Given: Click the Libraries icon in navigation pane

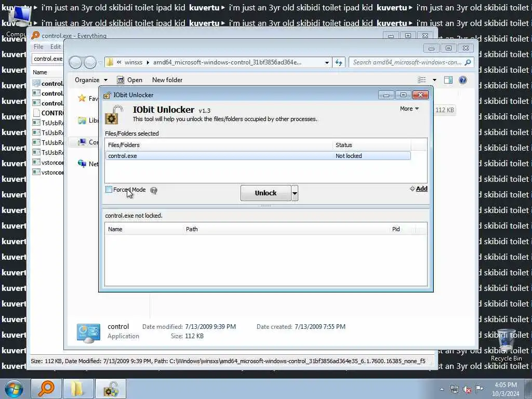Looking at the screenshot, I should click(x=82, y=121).
